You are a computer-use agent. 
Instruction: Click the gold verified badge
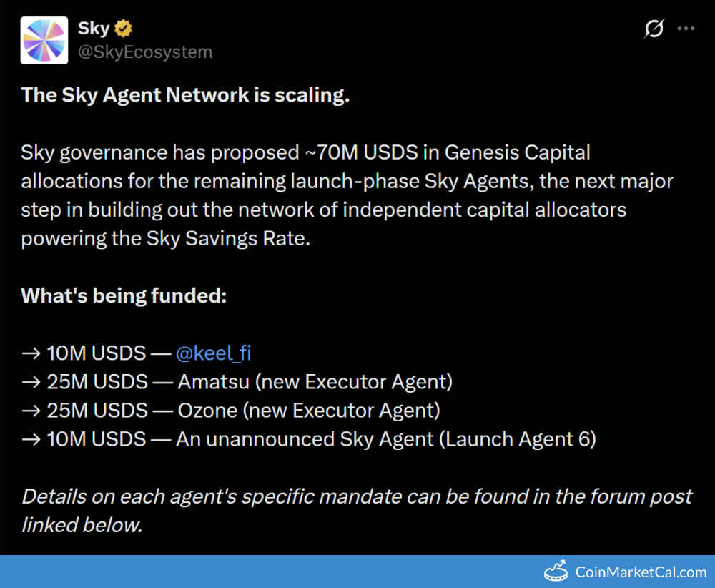124,29
